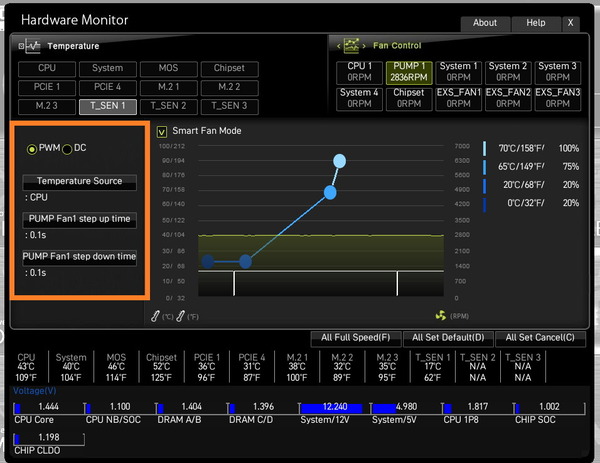600x463 pixels.
Task: Select the M.2 2 temperature button
Action: point(230,87)
